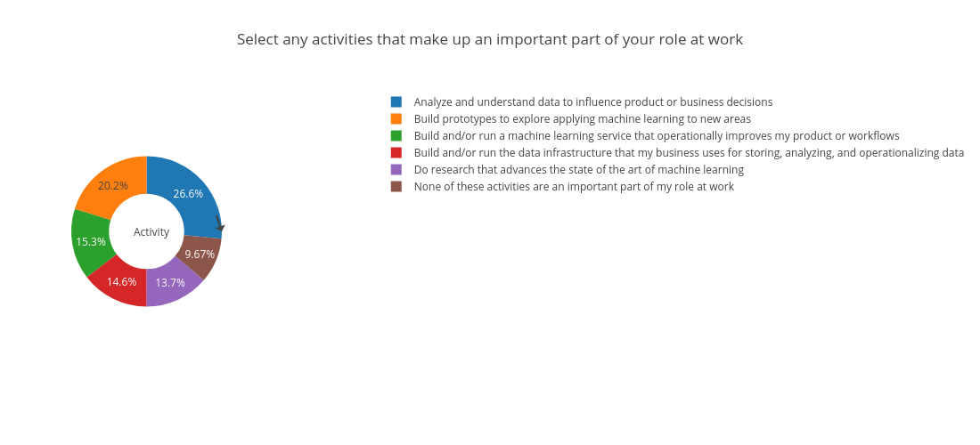Toggle the 'Analyze and understand data' legend entry
The width and height of the screenshot is (980, 445).
pos(593,101)
